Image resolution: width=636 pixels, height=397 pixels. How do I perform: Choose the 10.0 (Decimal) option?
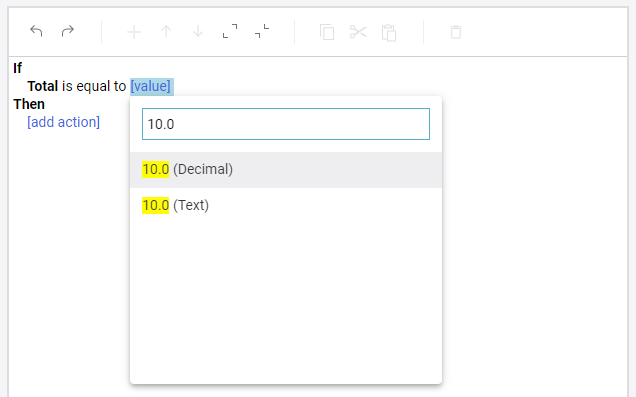286,170
